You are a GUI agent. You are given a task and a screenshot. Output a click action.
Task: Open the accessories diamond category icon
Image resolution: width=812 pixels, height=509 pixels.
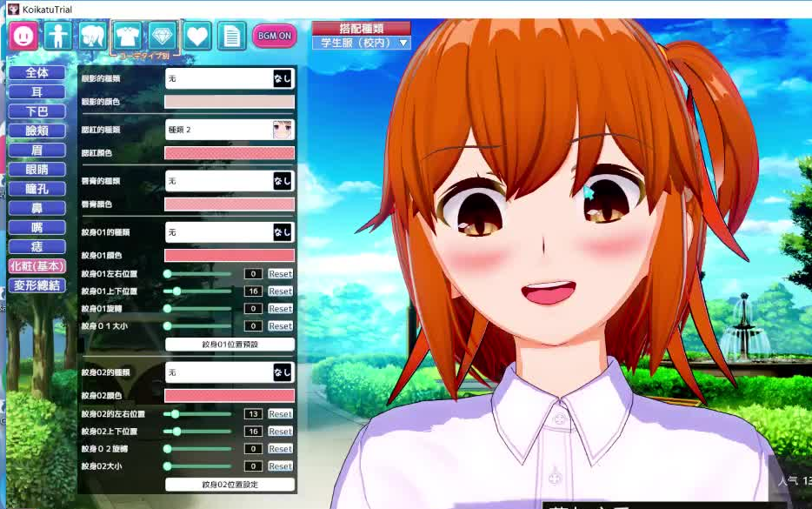coord(162,36)
